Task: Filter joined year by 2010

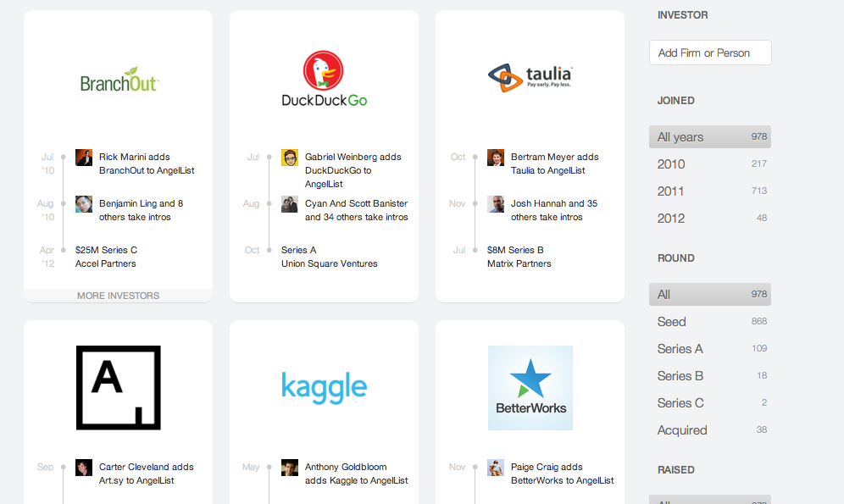Action: pyautogui.click(x=710, y=164)
